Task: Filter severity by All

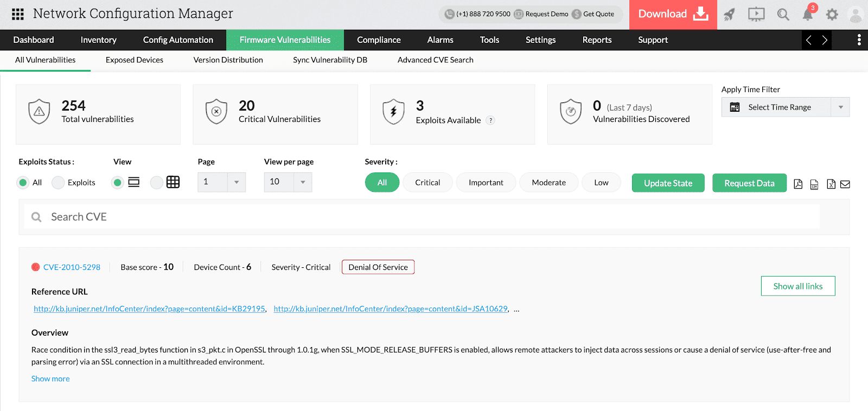Action: pos(382,183)
